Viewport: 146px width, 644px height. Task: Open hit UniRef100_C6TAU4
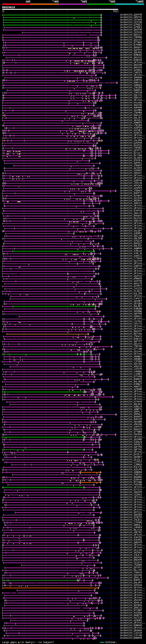[131, 20]
